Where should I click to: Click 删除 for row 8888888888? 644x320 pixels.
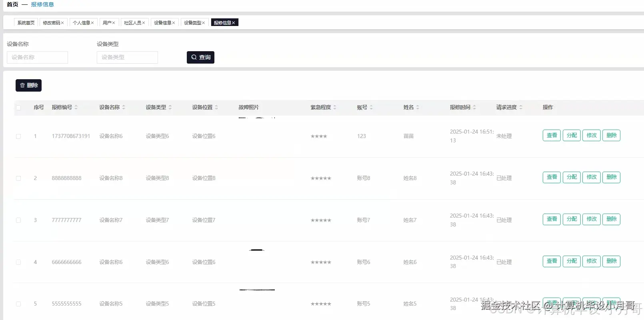click(611, 177)
